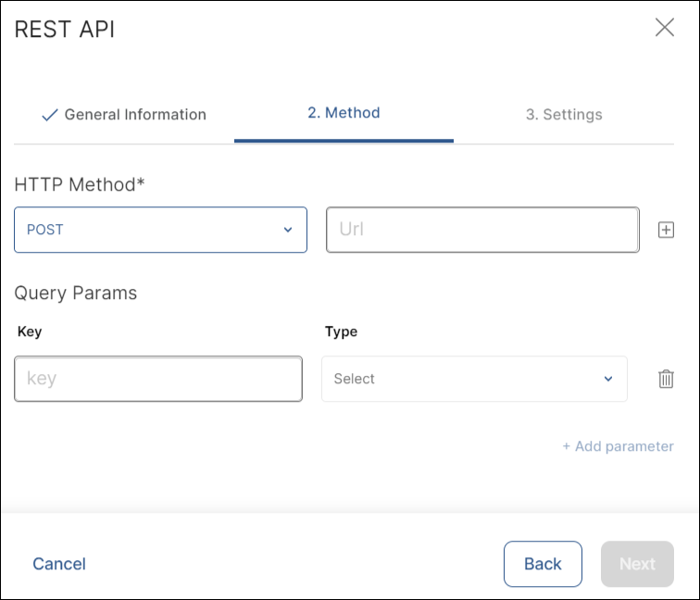Expand the Type Select dropdown
Image resolution: width=700 pixels, height=600 pixels.
click(x=474, y=379)
